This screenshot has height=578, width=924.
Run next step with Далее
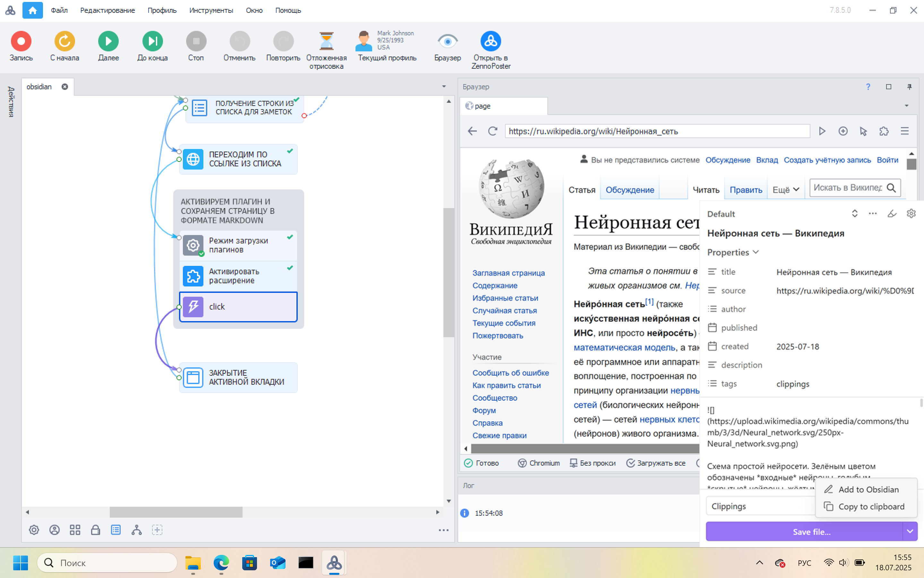point(108,46)
